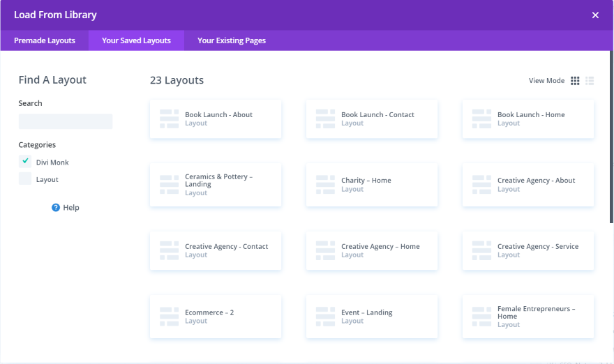Image resolution: width=614 pixels, height=364 pixels.
Task: Click the dialog vertical scrollbar
Action: click(611, 137)
